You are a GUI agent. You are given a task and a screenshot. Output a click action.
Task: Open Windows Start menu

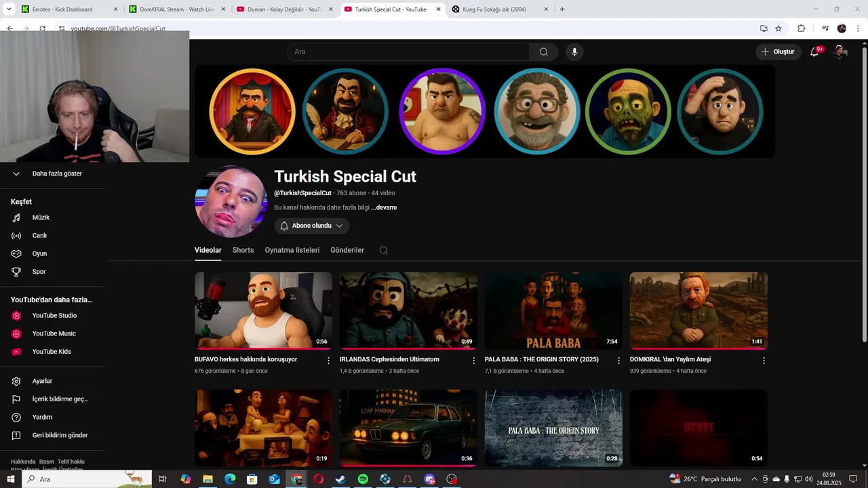[11, 479]
